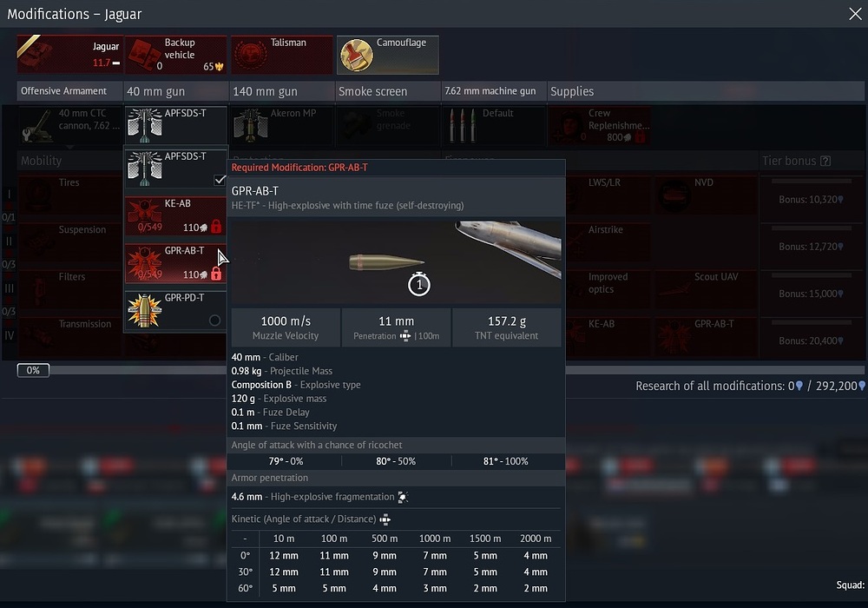This screenshot has height=608, width=868.
Task: Expand the 7.62 mm machine gun Default belt
Action: [493, 125]
